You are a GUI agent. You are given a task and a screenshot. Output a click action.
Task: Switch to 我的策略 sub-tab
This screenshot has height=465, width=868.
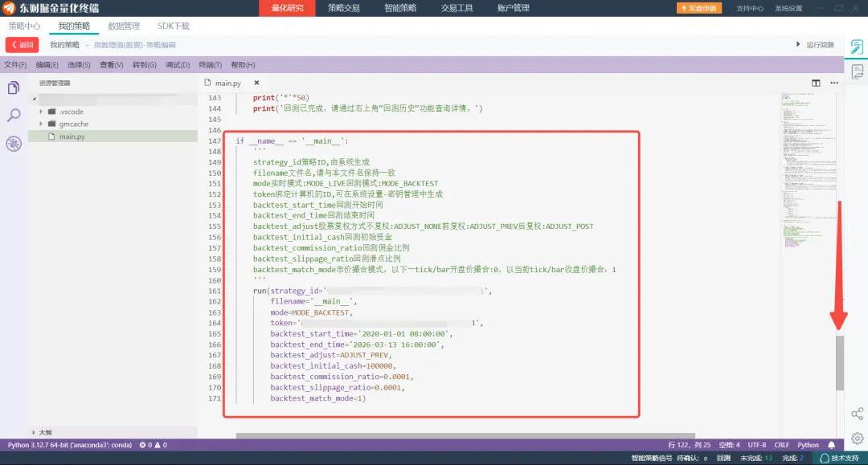[74, 26]
